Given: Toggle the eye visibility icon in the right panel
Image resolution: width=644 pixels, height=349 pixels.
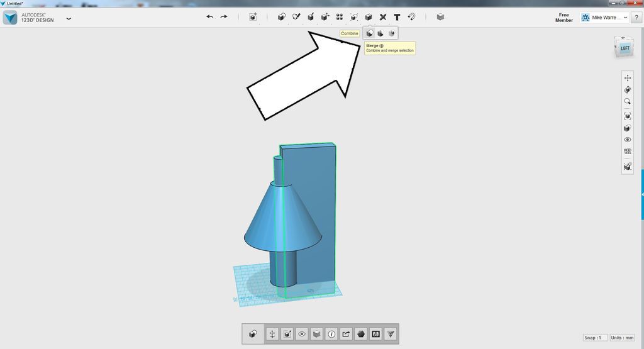Looking at the screenshot, I should pyautogui.click(x=627, y=140).
